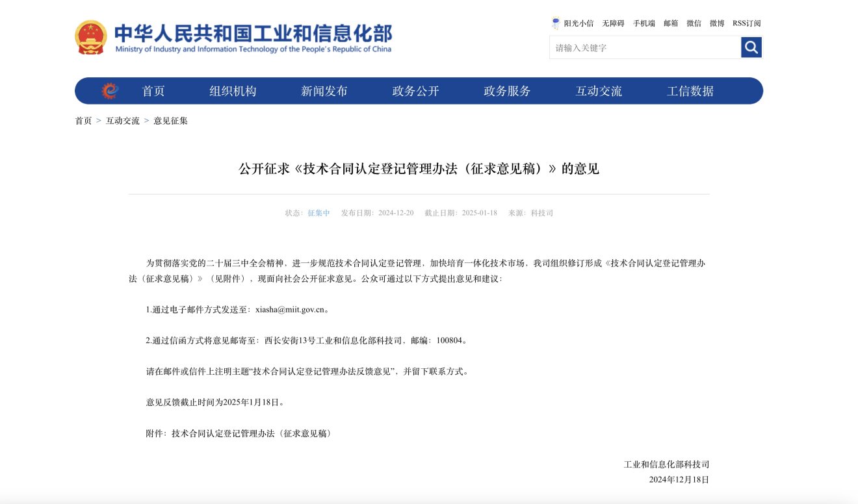Click the line about 注明主题 feedback subject
Screen dimensions: 858x504
(x=307, y=372)
